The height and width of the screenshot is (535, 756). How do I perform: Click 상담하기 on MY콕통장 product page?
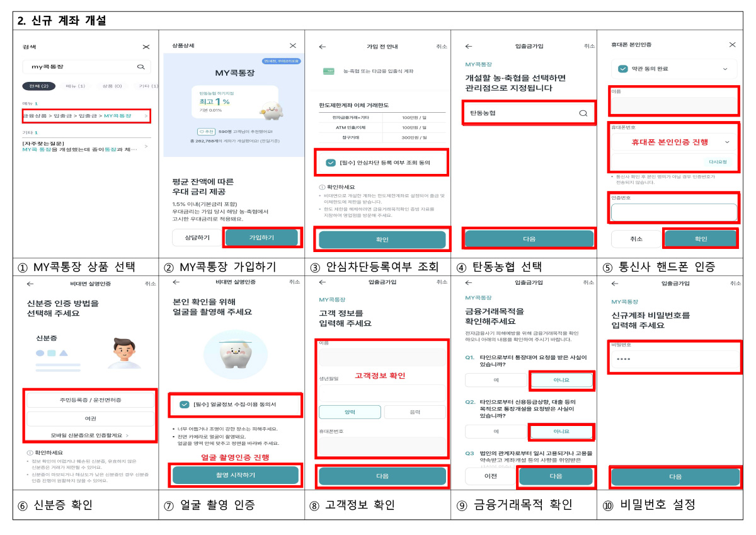[x=196, y=237]
